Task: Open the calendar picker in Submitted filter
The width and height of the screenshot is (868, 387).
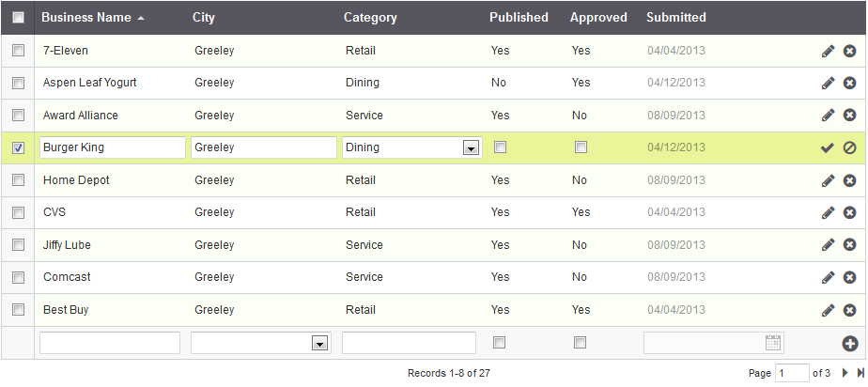Action: click(773, 343)
